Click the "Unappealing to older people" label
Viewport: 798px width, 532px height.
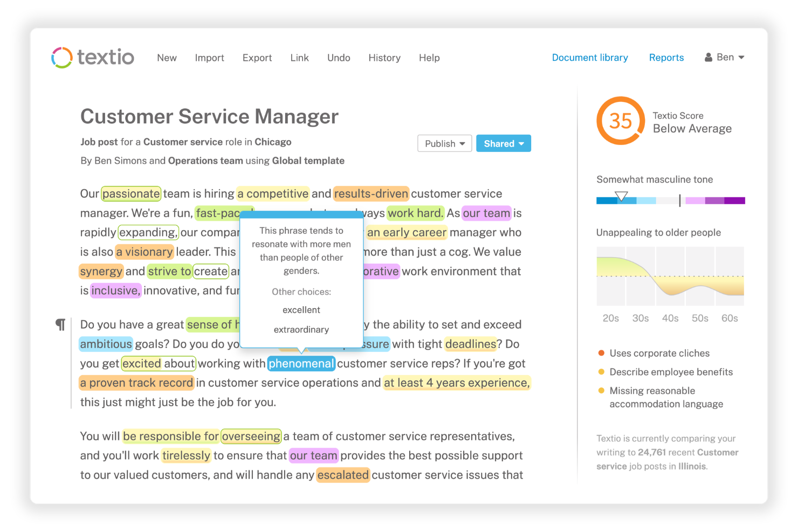(x=658, y=232)
